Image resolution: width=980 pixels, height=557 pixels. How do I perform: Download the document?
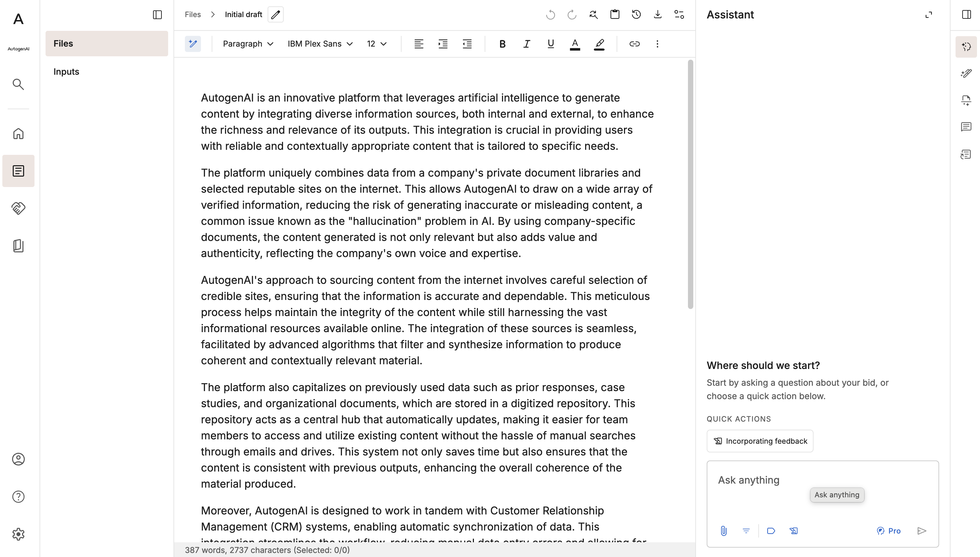[657, 14]
